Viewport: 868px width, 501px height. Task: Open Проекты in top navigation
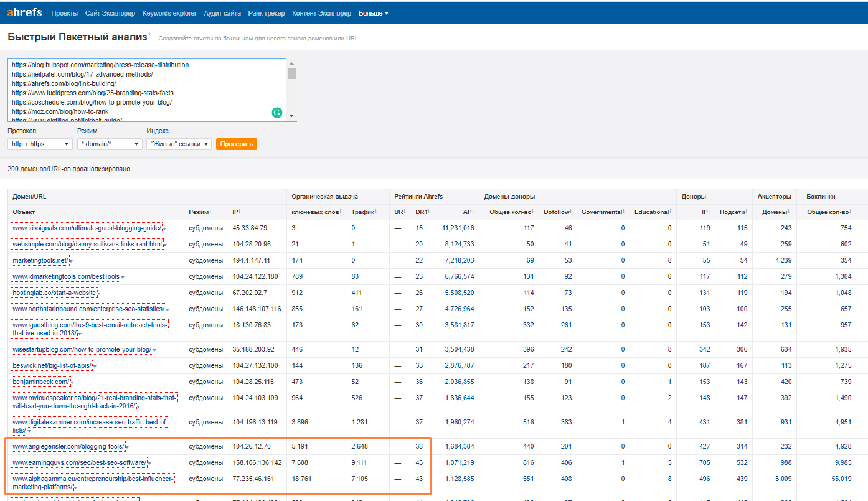pyautogui.click(x=65, y=13)
